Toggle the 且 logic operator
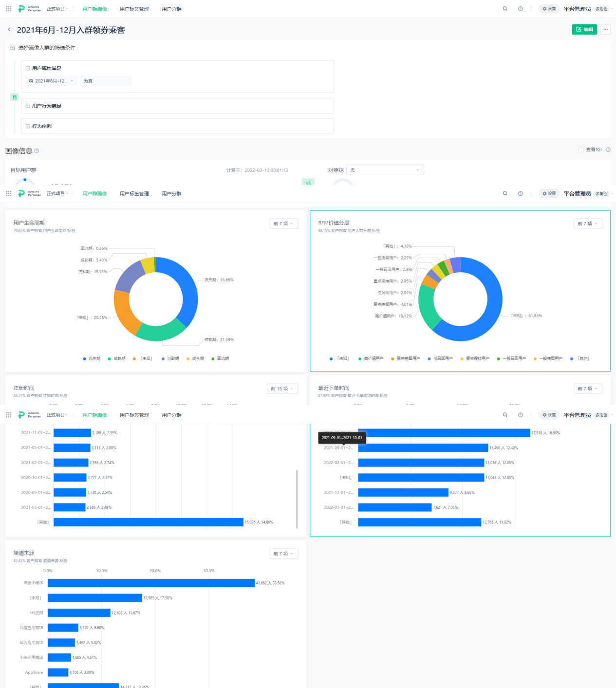The height and width of the screenshot is (688, 616). pyautogui.click(x=15, y=97)
